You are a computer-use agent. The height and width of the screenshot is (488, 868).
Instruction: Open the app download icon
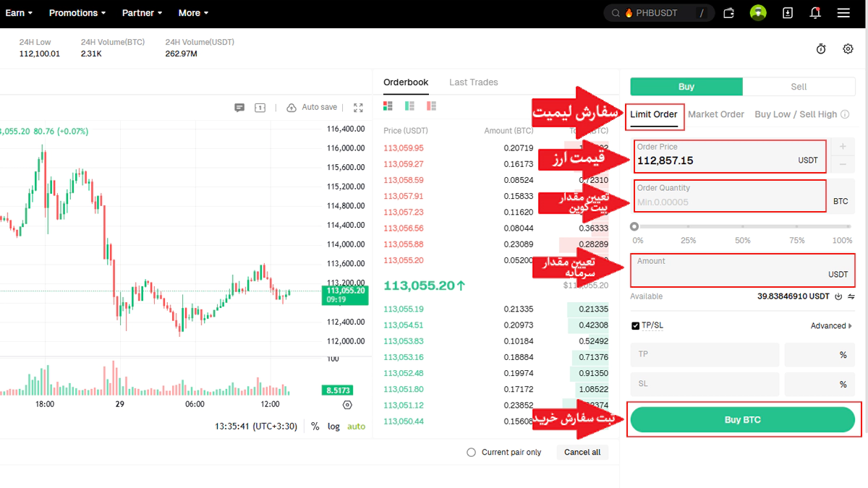click(787, 12)
